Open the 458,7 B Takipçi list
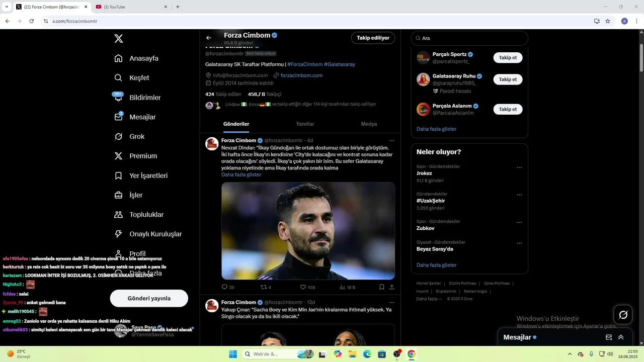This screenshot has width=644, height=362. tap(265, 94)
